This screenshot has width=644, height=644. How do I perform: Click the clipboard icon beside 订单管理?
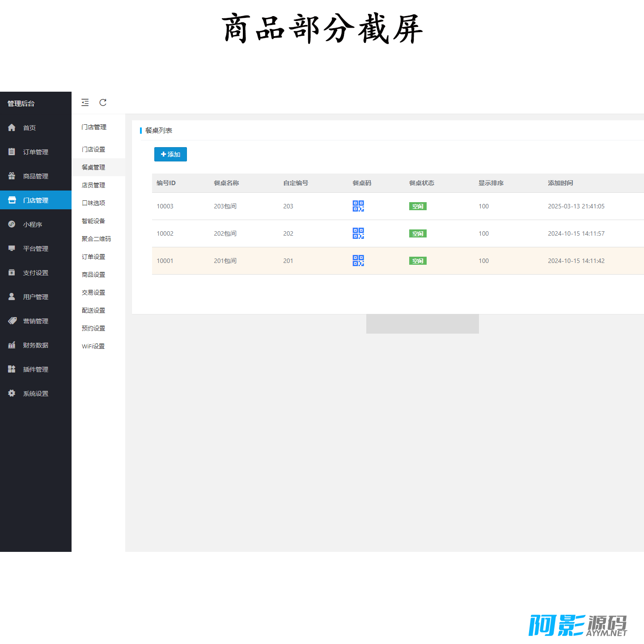(12, 152)
